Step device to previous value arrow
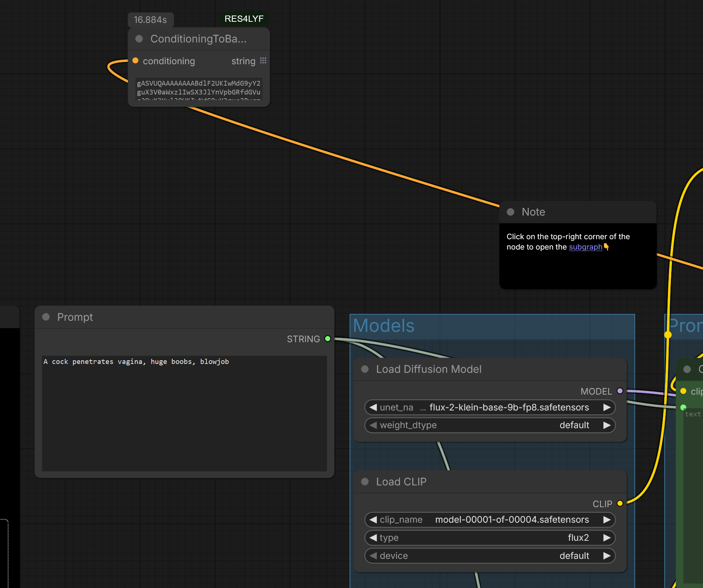Image resolution: width=703 pixels, height=588 pixels. (x=373, y=556)
